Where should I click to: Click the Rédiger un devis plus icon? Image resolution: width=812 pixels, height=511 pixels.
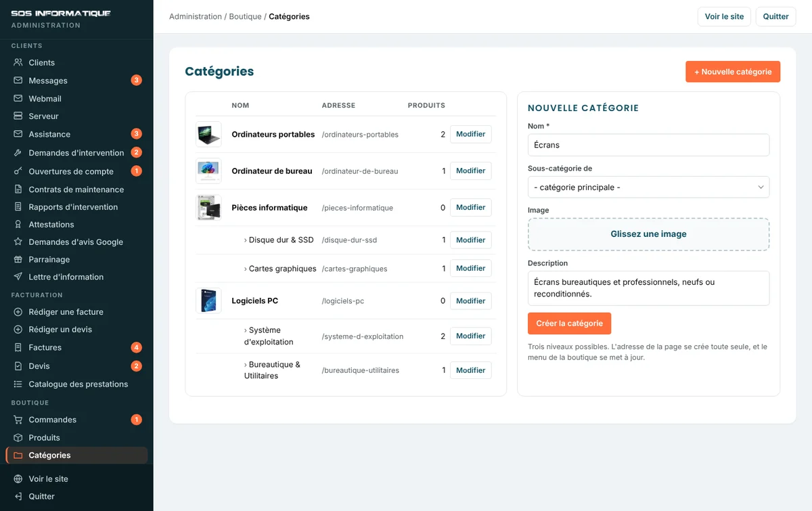18,330
